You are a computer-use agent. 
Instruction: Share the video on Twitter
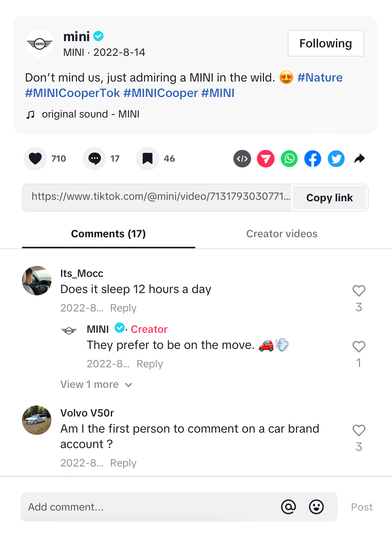click(x=336, y=159)
